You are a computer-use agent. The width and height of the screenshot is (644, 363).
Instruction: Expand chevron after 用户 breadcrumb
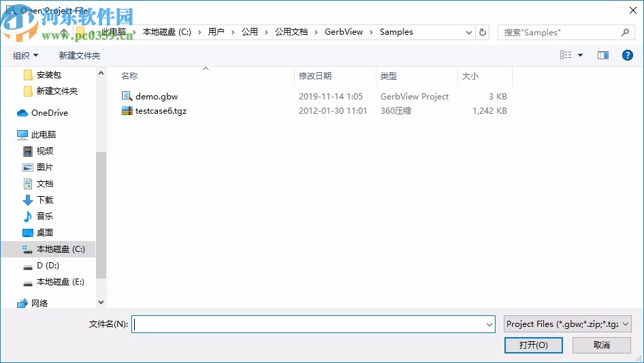pos(233,33)
